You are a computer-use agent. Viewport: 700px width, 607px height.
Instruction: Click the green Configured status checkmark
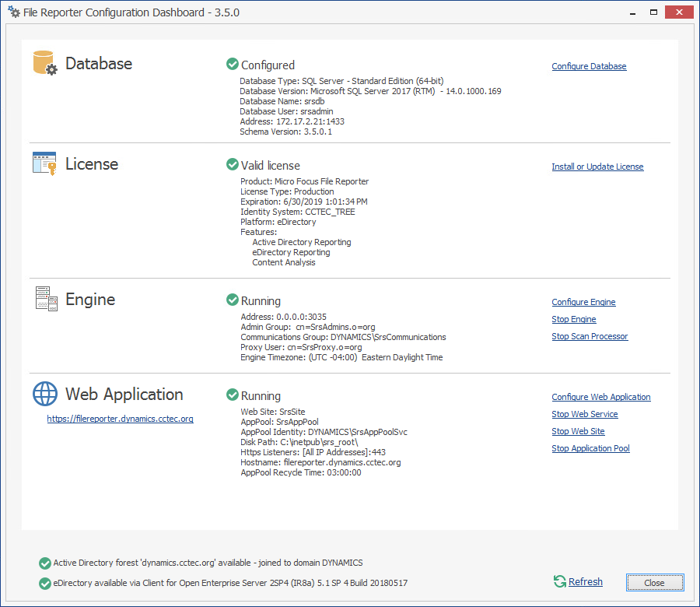pos(232,65)
